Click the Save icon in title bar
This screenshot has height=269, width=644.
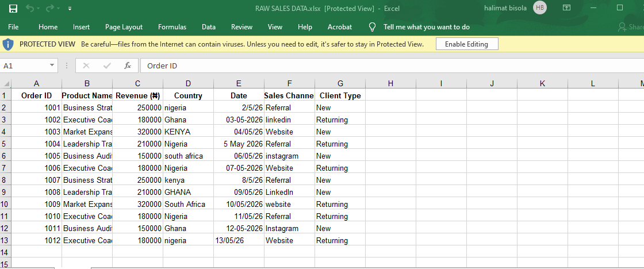[x=13, y=8]
